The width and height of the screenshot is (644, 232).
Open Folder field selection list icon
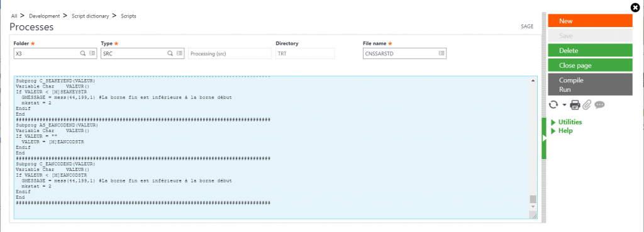[x=92, y=53]
